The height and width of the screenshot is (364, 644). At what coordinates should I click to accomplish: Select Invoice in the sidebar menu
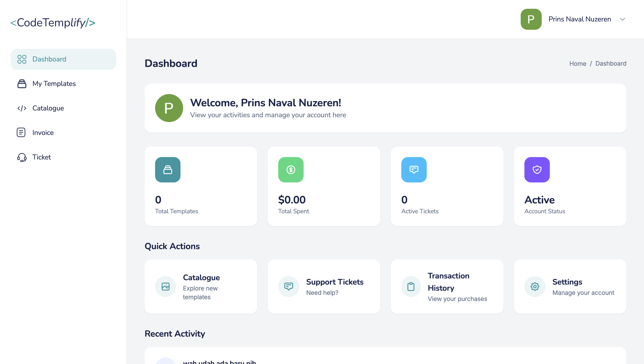point(43,132)
